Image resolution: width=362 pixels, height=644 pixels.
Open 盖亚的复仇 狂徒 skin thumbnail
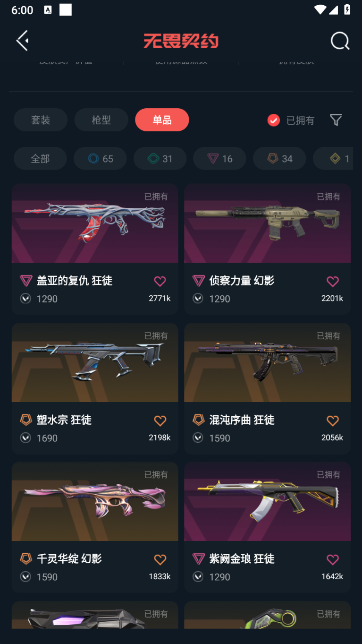point(95,223)
